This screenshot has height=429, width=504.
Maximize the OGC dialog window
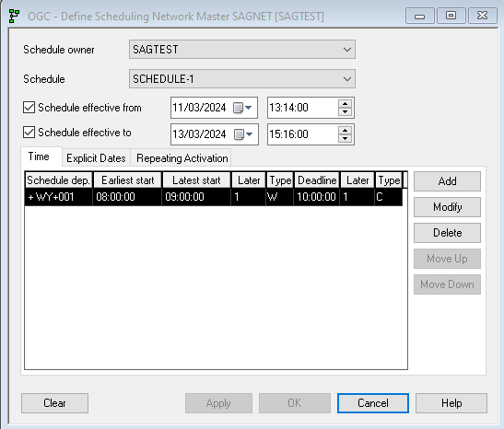451,16
